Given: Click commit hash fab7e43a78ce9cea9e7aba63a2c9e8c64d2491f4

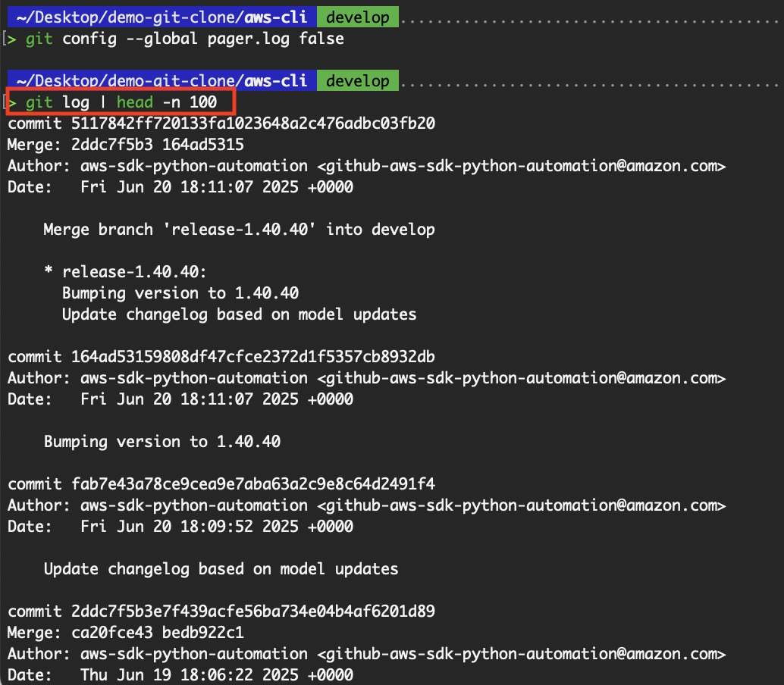Looking at the screenshot, I should (253, 483).
